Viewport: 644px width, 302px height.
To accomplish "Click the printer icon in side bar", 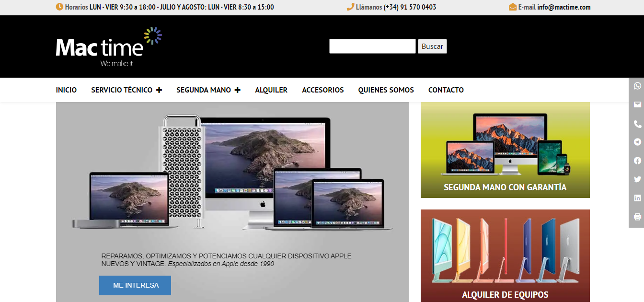I will (x=637, y=217).
